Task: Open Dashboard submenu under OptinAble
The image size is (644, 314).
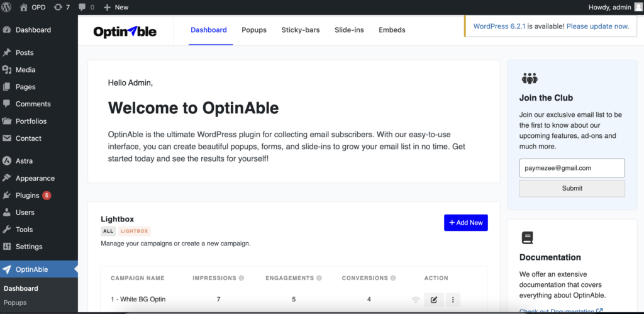Action: (x=21, y=289)
